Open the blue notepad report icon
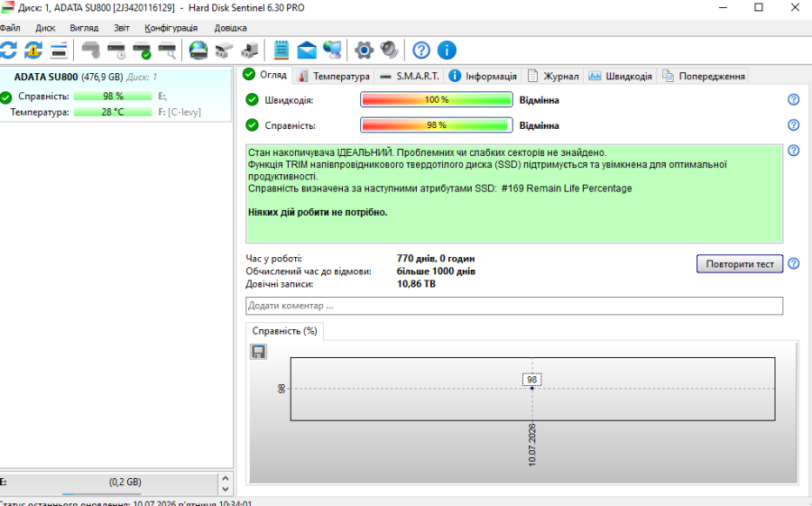812x506 pixels. pos(281,51)
